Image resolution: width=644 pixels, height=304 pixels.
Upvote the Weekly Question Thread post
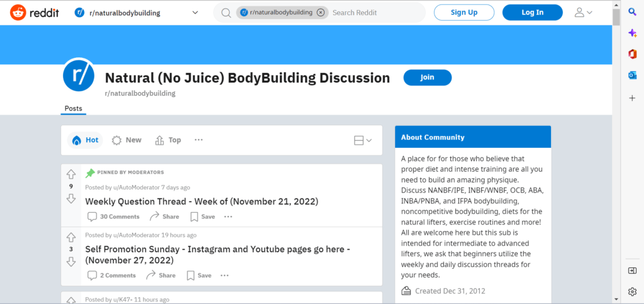tap(71, 174)
